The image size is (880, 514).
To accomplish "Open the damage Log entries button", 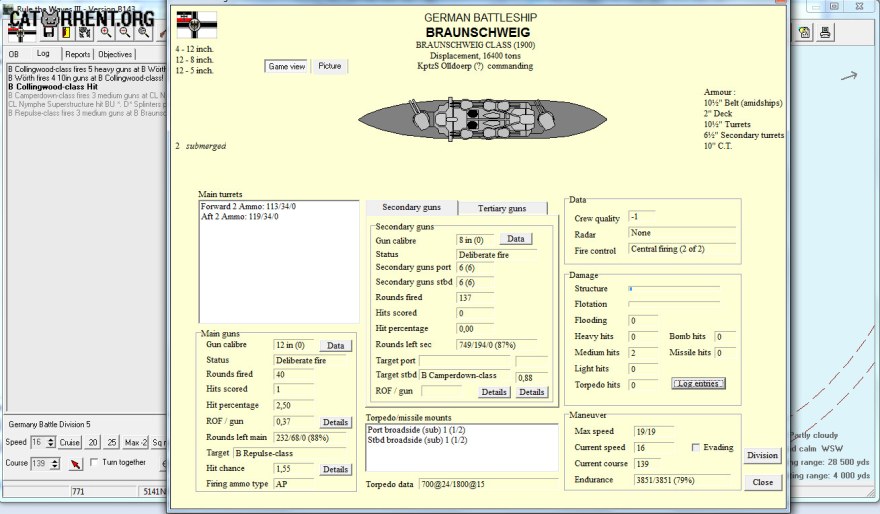I will (x=698, y=384).
